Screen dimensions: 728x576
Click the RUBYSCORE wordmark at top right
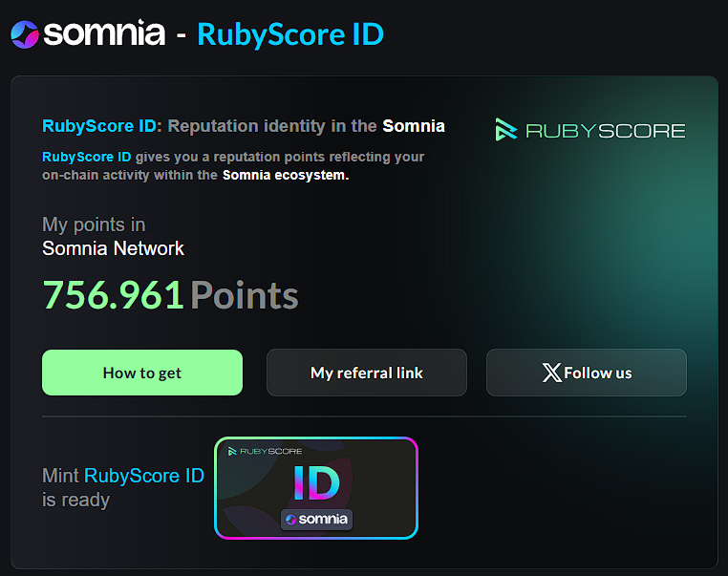[606, 131]
